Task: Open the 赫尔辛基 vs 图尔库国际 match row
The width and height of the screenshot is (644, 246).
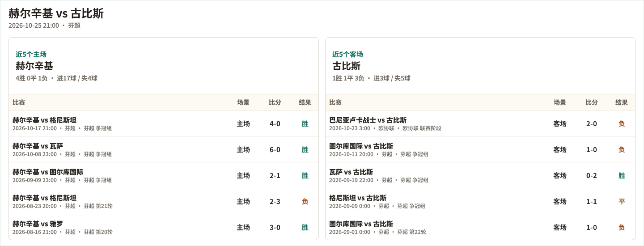Action: (164, 175)
